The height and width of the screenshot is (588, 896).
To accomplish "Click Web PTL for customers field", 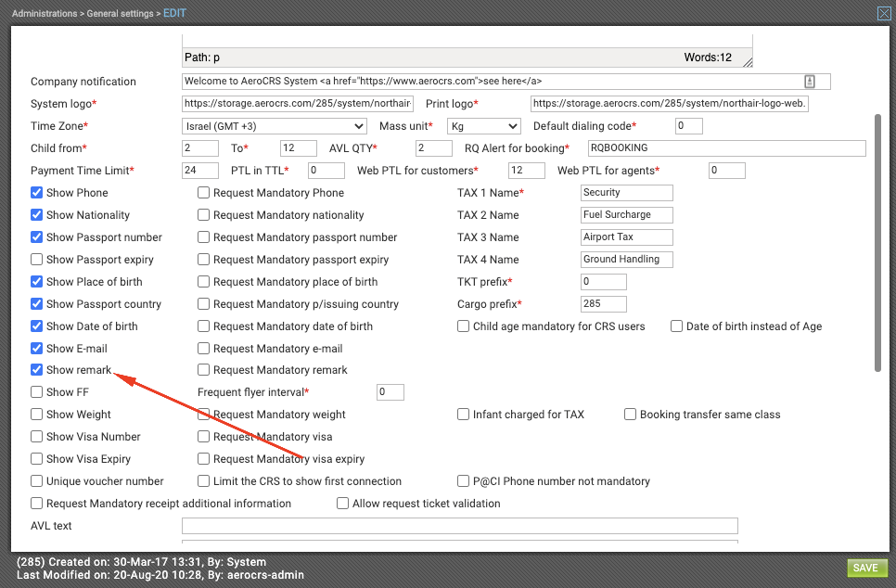I will click(526, 171).
